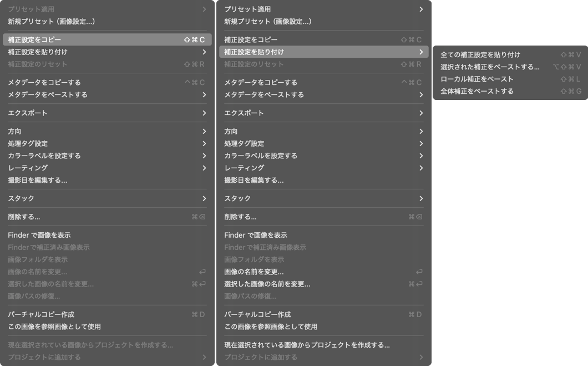Image resolution: width=588 pixels, height=366 pixels.
Task: Open 処理タグ設定 submenu in left menu
Action: [x=107, y=143]
